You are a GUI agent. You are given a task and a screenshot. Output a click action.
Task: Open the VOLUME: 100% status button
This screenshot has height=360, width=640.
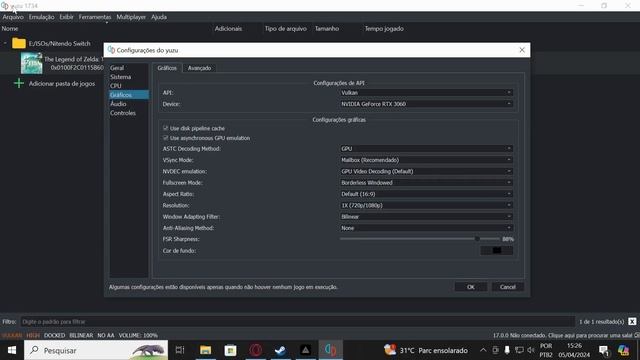pyautogui.click(x=138, y=335)
